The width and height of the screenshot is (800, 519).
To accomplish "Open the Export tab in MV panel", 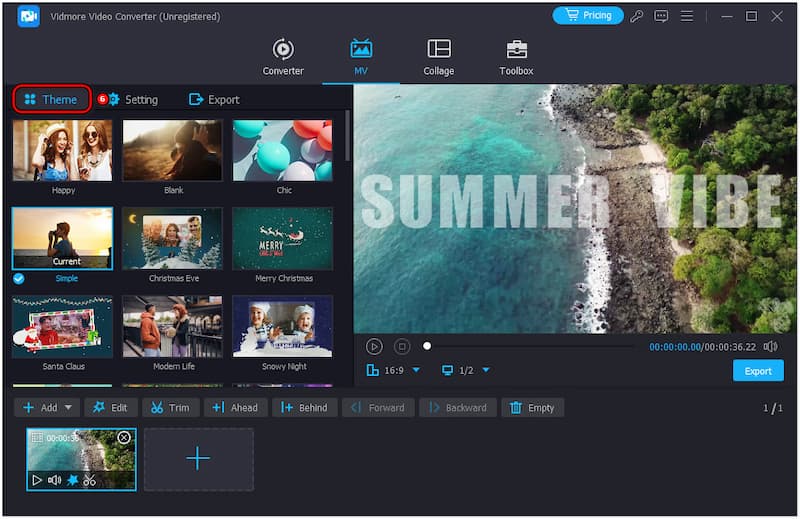I will [x=214, y=100].
